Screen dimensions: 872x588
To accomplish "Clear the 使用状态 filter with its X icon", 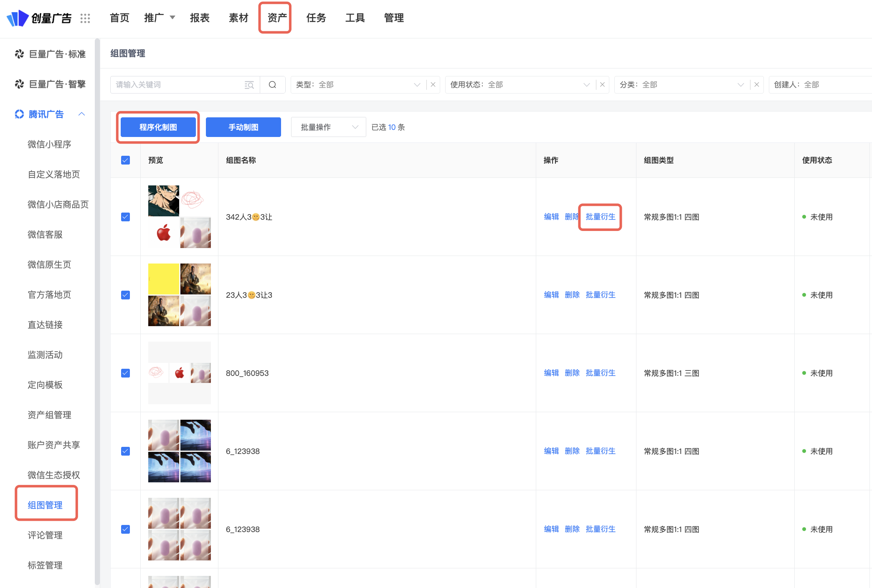I will coord(602,84).
